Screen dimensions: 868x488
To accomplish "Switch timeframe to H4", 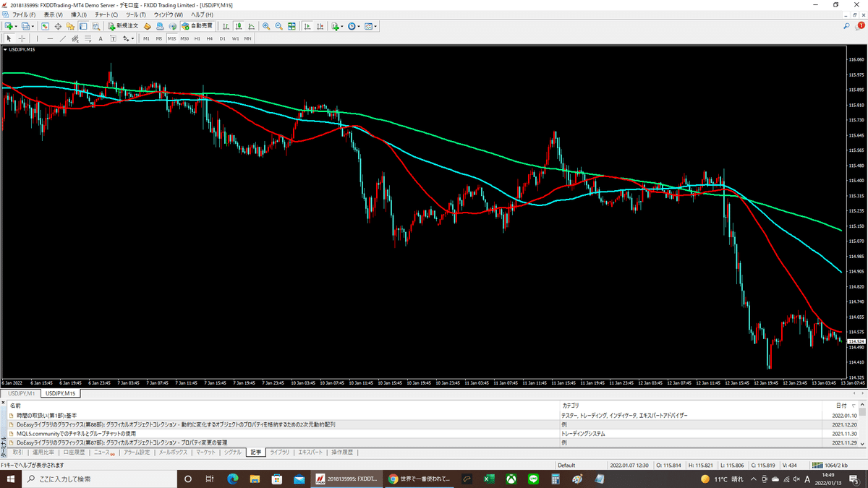I will (x=209, y=38).
